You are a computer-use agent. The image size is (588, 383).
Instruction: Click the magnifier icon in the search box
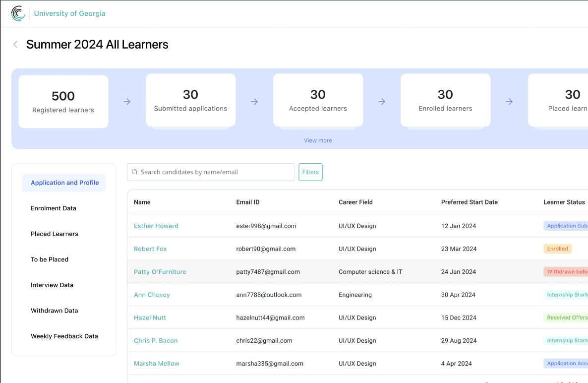point(135,172)
